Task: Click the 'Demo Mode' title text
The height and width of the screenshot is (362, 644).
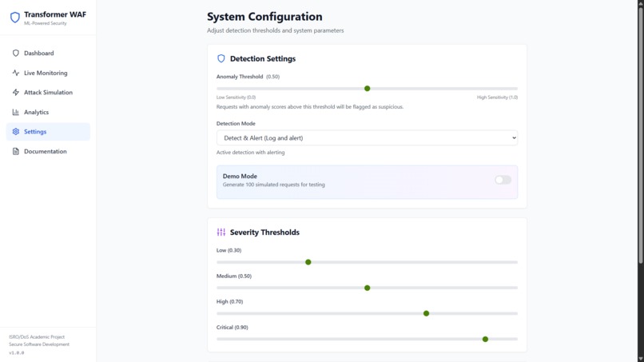Action: [240, 177]
